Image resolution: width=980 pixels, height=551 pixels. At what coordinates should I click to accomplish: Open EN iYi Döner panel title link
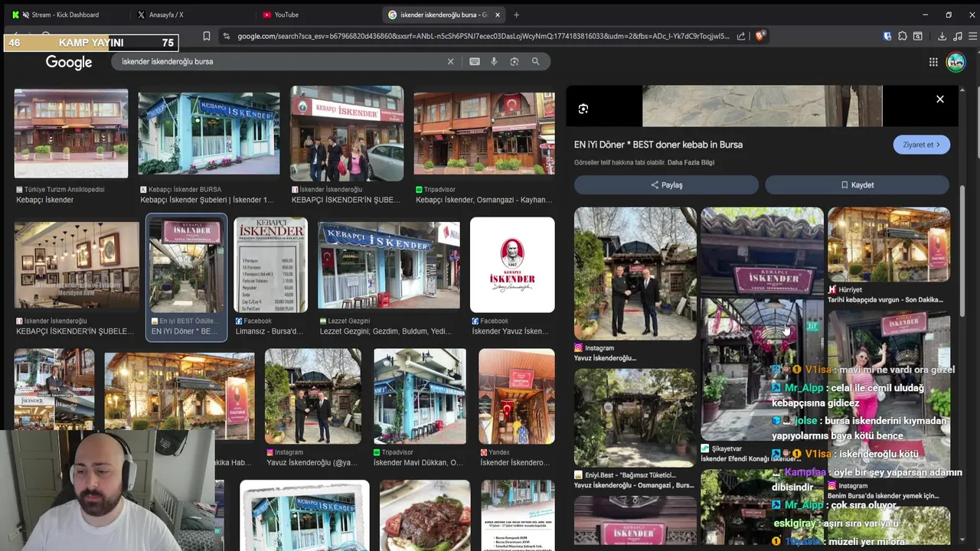(658, 145)
